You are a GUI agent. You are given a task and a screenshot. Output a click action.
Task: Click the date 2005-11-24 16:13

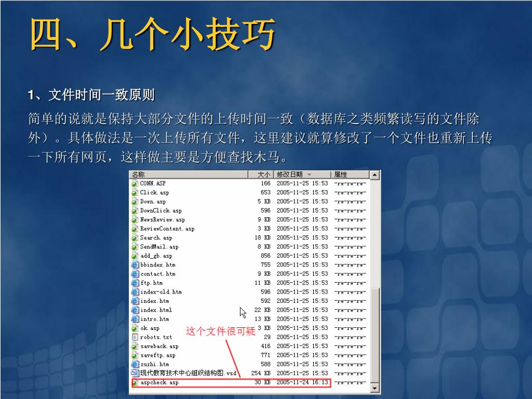(302, 382)
